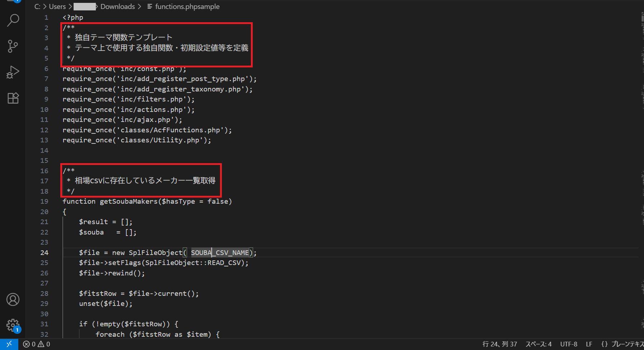644x350 pixels.
Task: Change indentation via 'スペース: 4'
Action: click(x=538, y=344)
